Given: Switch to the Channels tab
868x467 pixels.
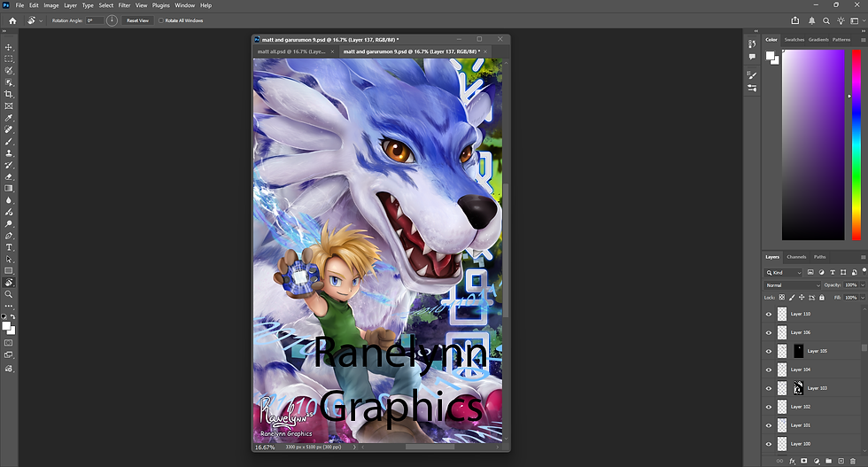Looking at the screenshot, I should (x=796, y=257).
